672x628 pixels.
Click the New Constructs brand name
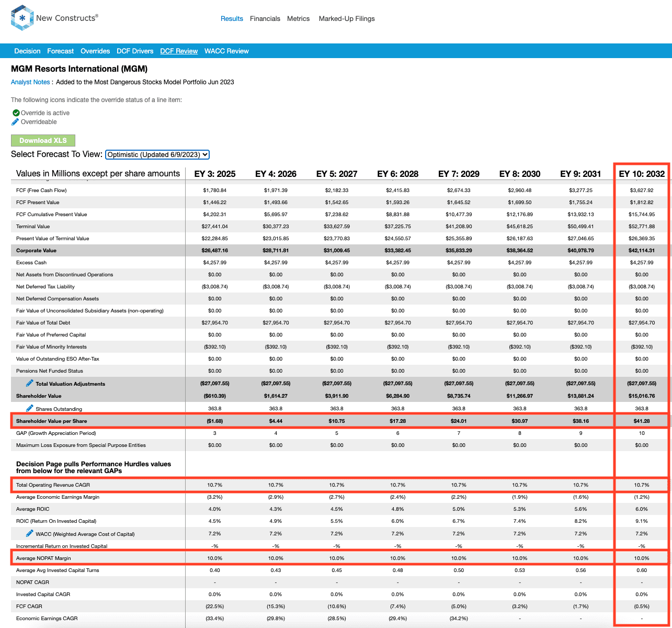67,18
